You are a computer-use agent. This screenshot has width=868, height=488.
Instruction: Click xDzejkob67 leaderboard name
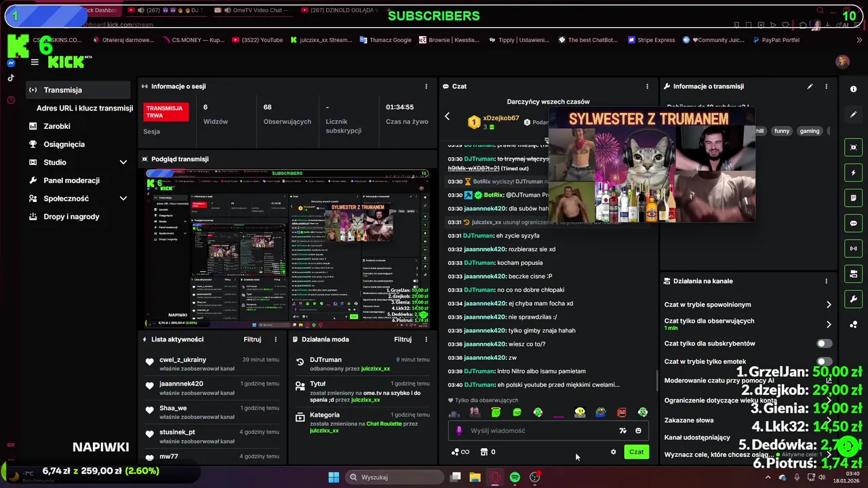pyautogui.click(x=501, y=118)
